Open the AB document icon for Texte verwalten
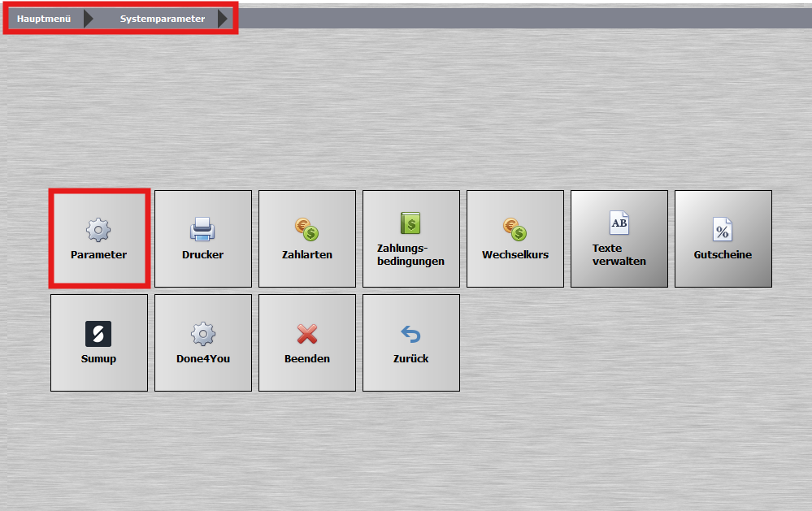 tap(619, 223)
